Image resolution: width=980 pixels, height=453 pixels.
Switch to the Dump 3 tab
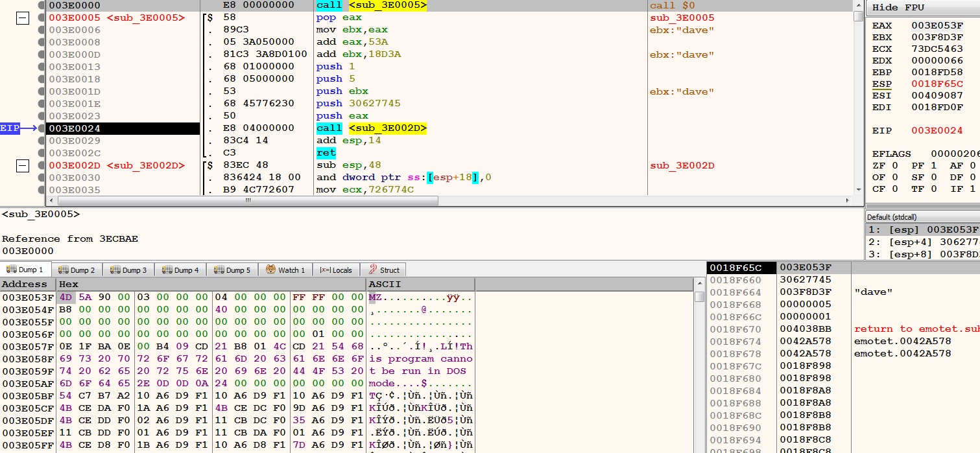coord(128,270)
